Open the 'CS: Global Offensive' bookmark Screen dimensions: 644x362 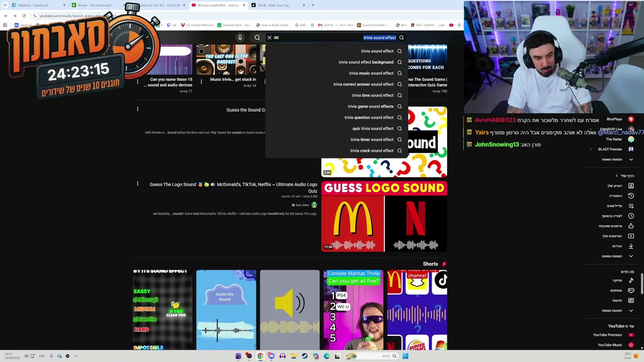click(197, 25)
